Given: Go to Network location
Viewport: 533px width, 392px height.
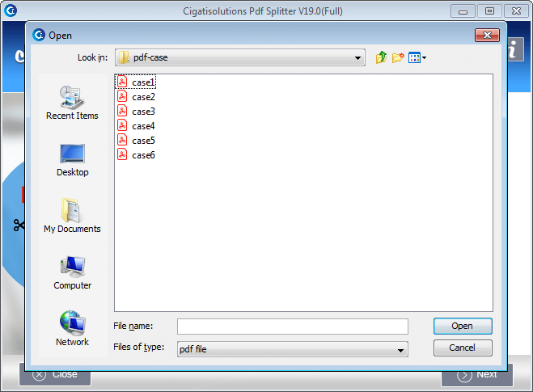Looking at the screenshot, I should pos(73,328).
